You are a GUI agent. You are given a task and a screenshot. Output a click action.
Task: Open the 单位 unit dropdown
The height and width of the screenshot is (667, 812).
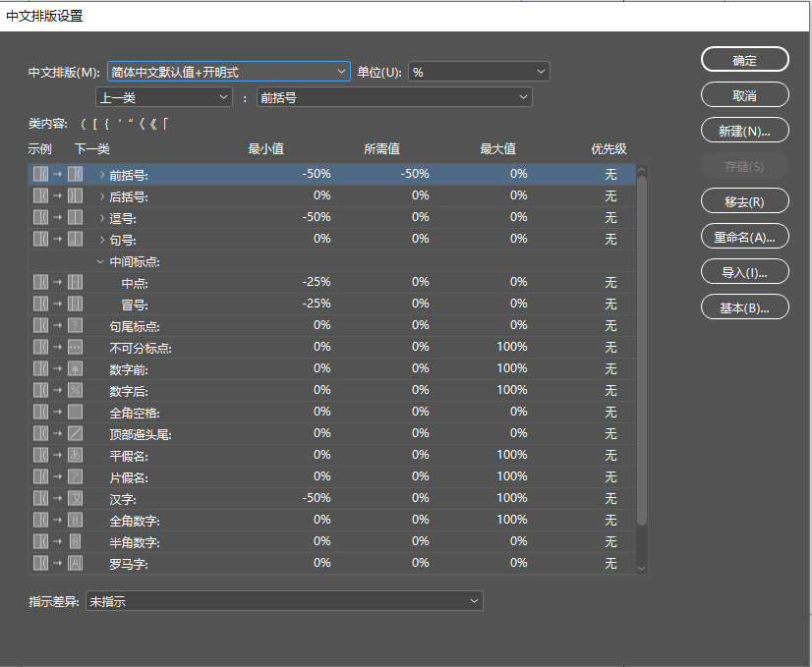(x=479, y=72)
